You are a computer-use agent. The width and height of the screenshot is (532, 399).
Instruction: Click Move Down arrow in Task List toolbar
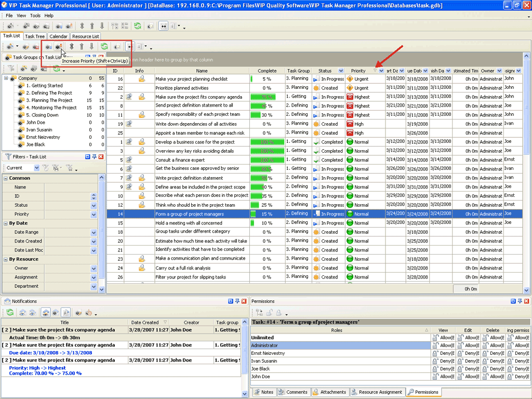coord(91,46)
